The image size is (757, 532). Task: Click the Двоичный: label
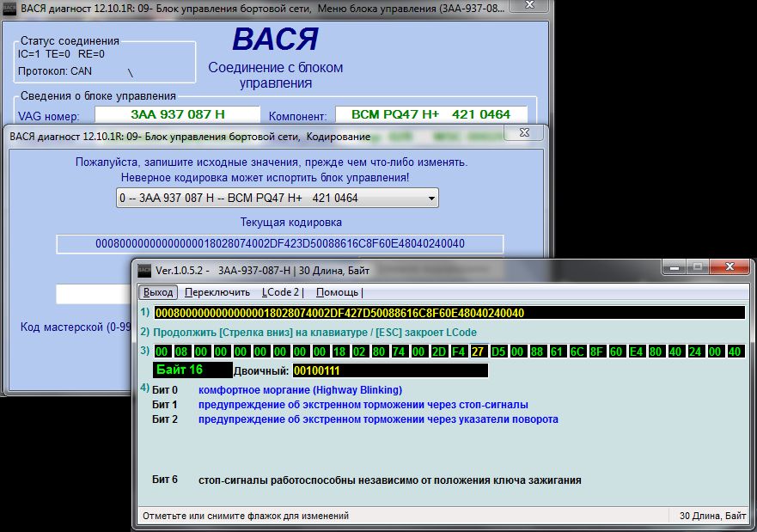pyautogui.click(x=261, y=371)
